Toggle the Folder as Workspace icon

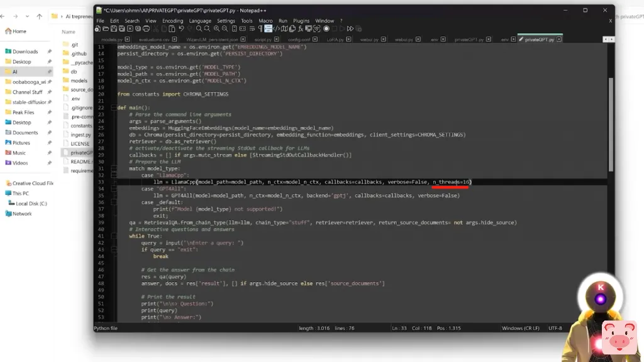point(309,29)
